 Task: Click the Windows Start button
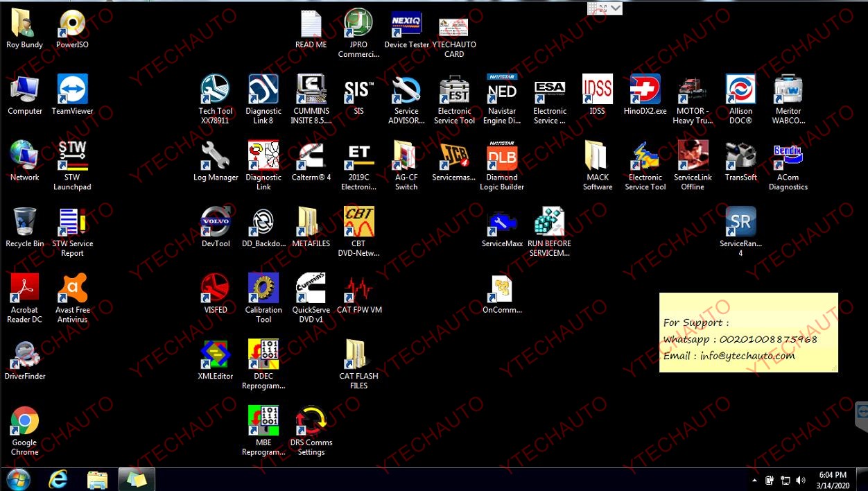point(18,479)
